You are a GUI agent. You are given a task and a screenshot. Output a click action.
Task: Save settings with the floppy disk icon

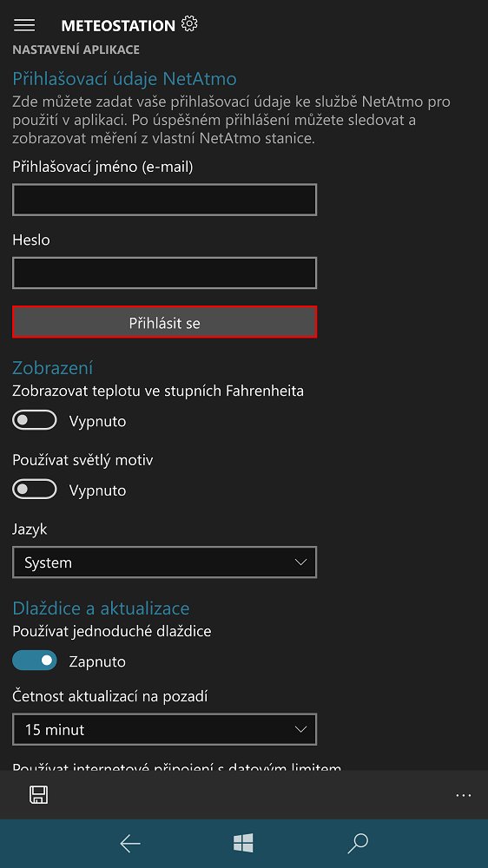[x=39, y=795]
